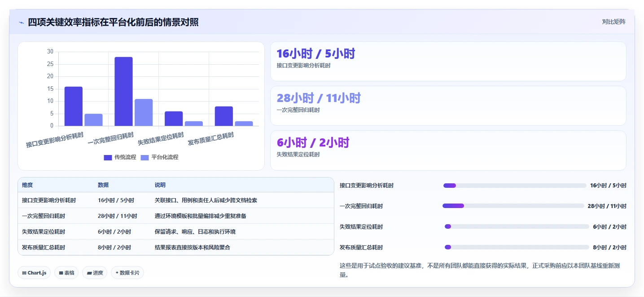The width and height of the screenshot is (644, 297).
Task: Open the 16小时 / 5小时 data card
Action: (448, 61)
